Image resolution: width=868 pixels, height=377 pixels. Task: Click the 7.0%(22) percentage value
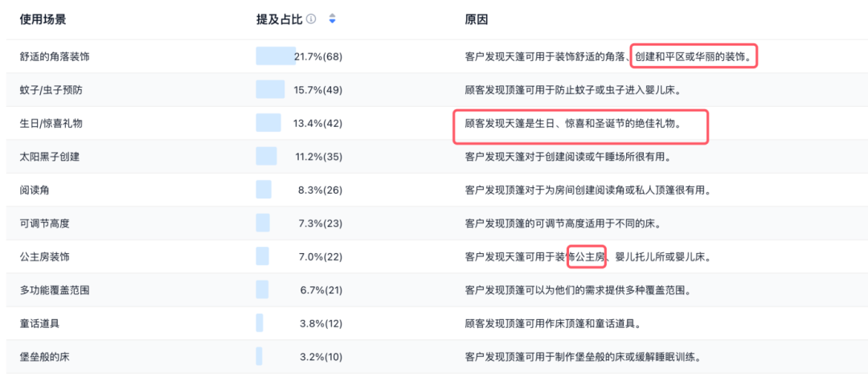click(x=320, y=257)
